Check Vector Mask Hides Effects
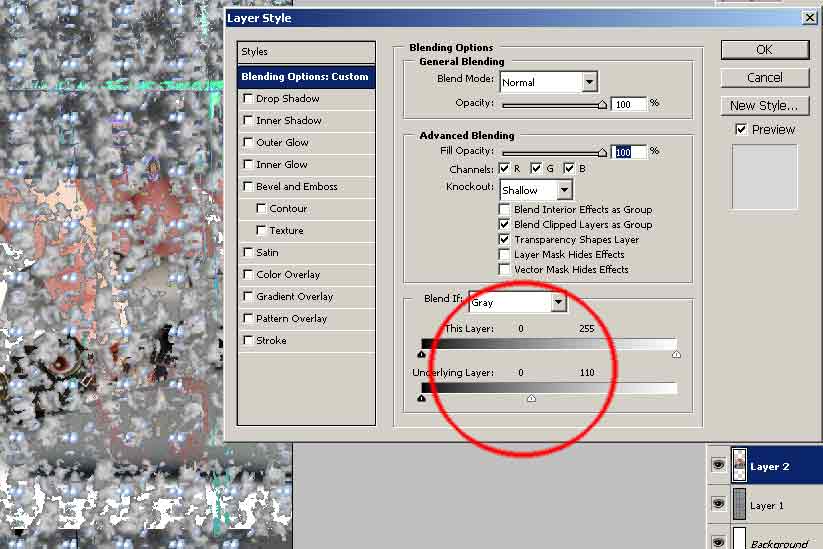This screenshot has width=823, height=549. [504, 269]
